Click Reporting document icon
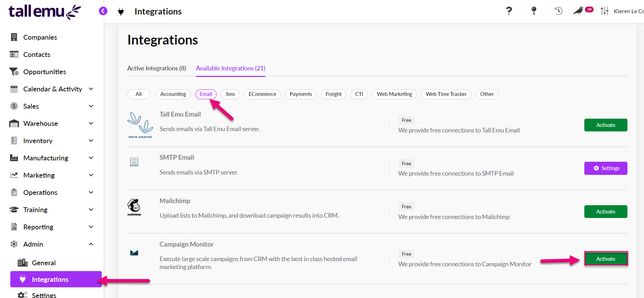644x298 pixels. (14, 227)
